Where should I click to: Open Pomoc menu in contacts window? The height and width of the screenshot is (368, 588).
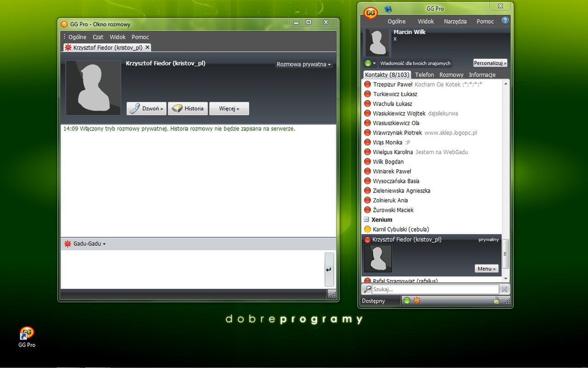coord(485,21)
